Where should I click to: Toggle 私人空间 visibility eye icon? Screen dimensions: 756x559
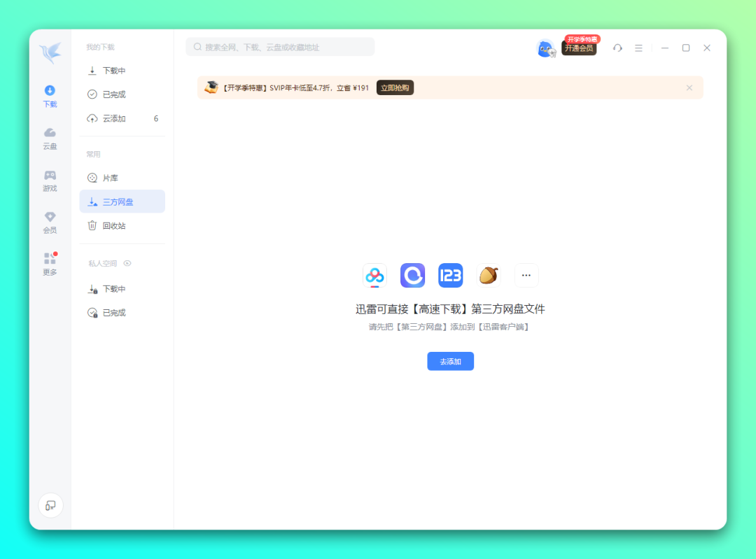pos(127,264)
